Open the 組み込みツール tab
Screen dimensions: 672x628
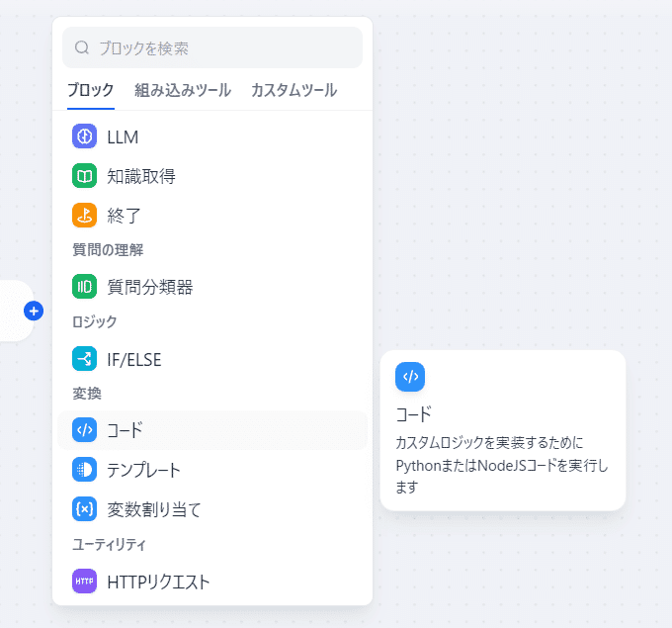[183, 90]
